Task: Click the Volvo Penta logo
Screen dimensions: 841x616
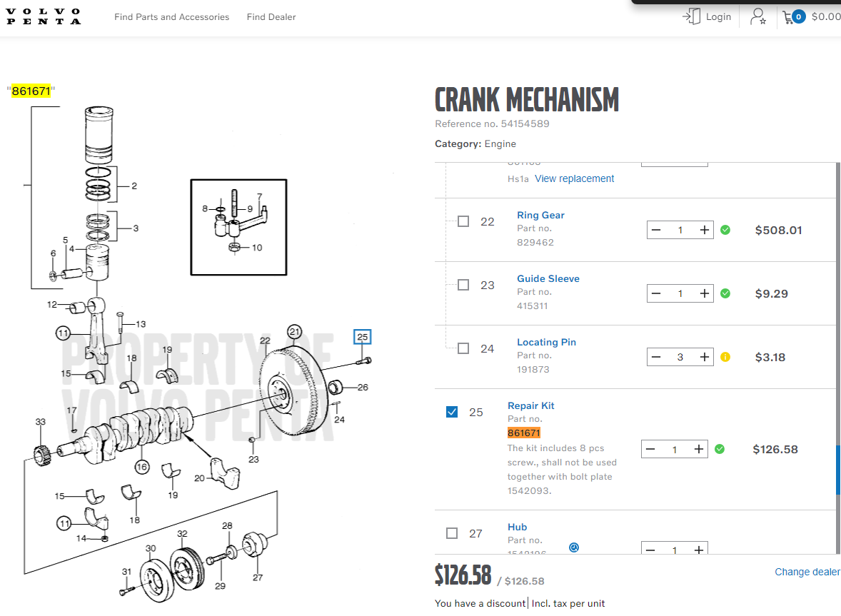Action: pos(44,16)
